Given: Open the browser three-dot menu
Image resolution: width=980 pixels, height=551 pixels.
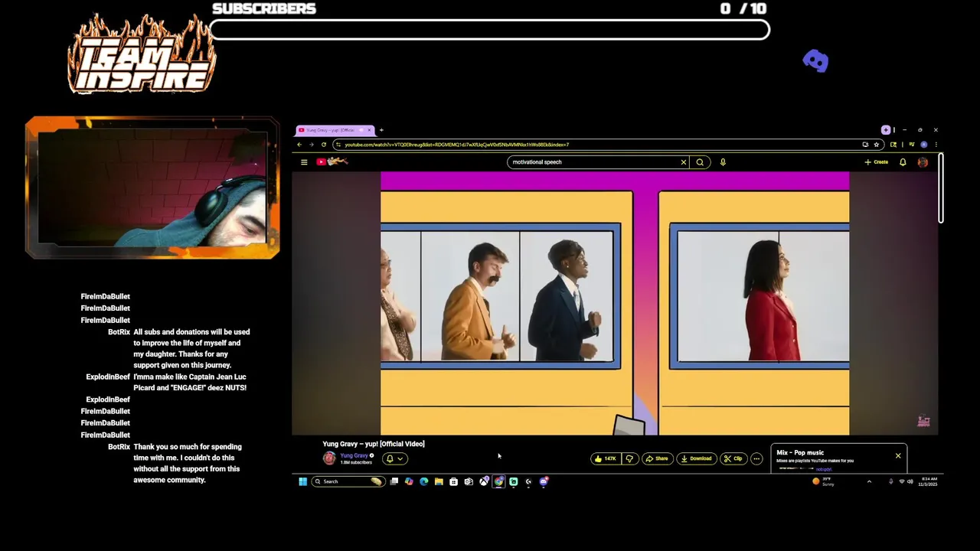Looking at the screenshot, I should click(x=936, y=145).
